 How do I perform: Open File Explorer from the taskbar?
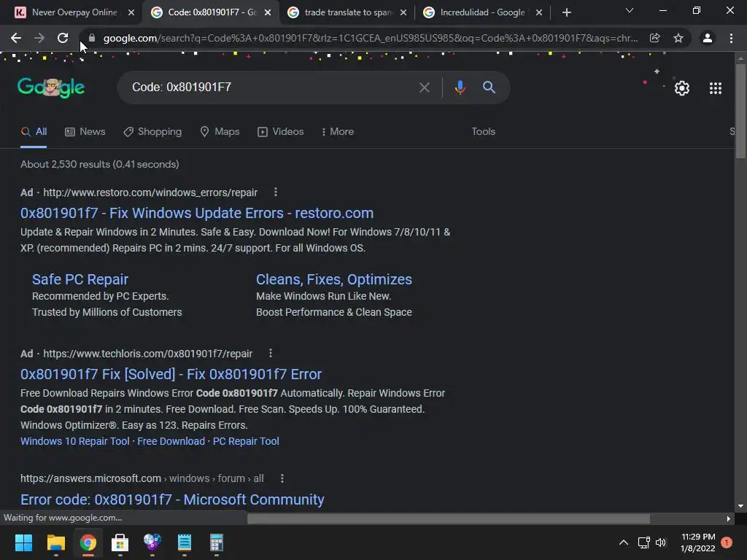(x=55, y=542)
